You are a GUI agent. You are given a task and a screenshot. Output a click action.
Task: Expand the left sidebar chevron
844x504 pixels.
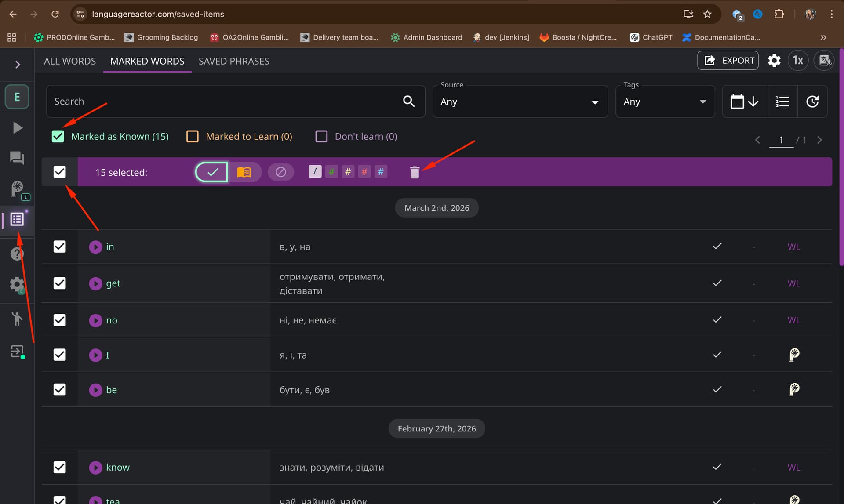point(18,65)
